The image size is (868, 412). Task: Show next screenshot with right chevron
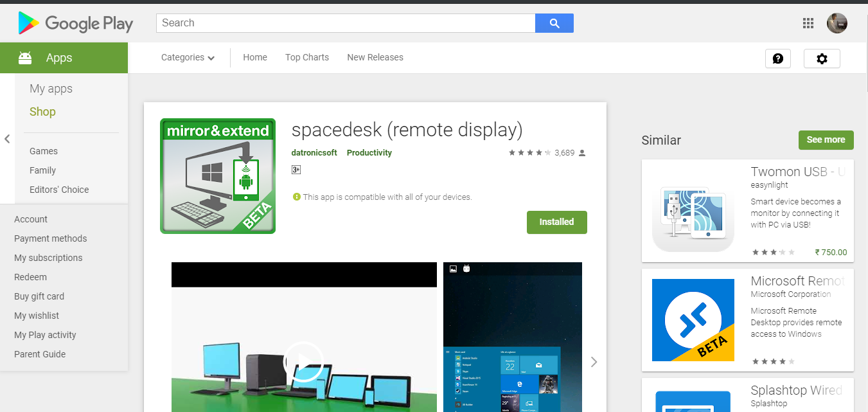(594, 362)
